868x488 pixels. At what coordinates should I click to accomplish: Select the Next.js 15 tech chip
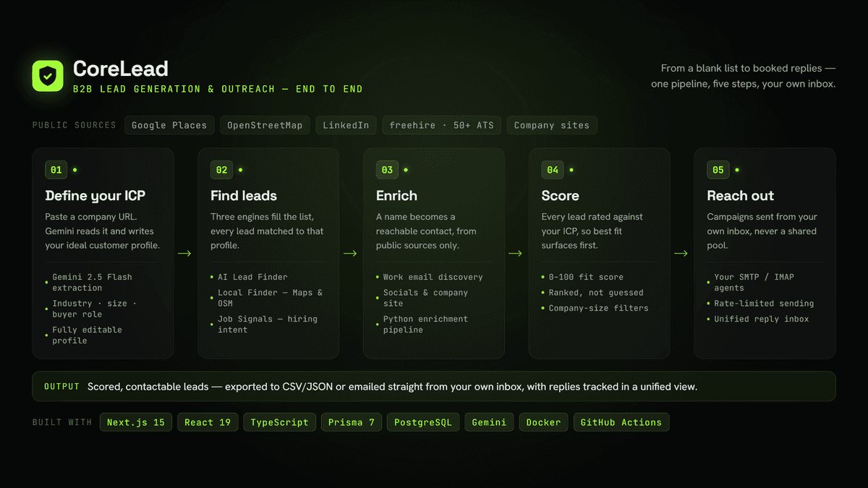[136, 422]
